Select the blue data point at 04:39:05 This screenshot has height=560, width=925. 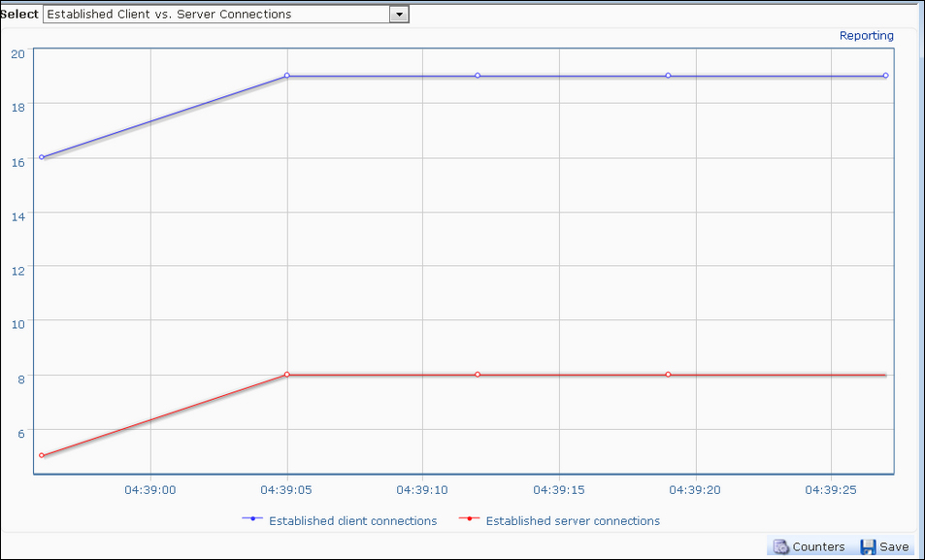pyautogui.click(x=286, y=76)
